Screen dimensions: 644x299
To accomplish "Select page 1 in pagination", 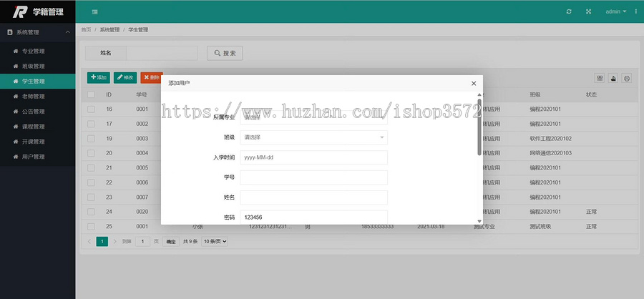I will click(102, 242).
